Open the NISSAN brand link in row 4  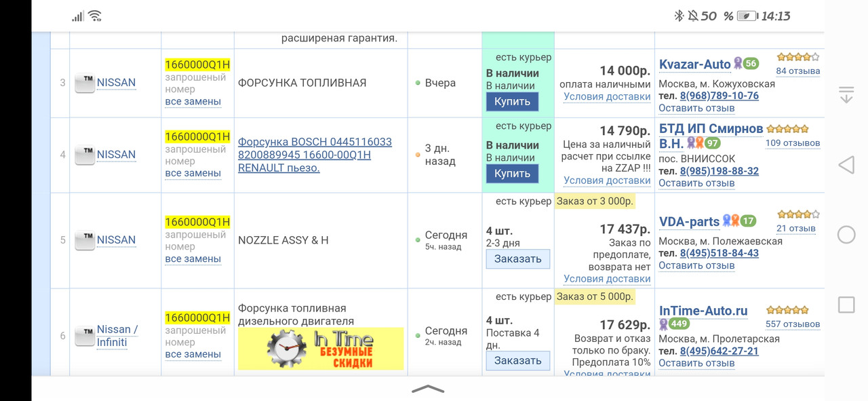point(116,155)
